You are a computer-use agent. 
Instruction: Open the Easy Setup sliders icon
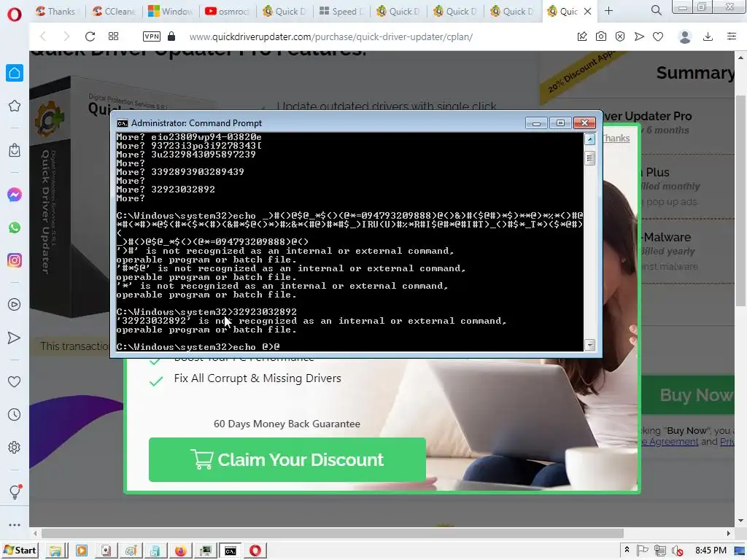pos(732,36)
